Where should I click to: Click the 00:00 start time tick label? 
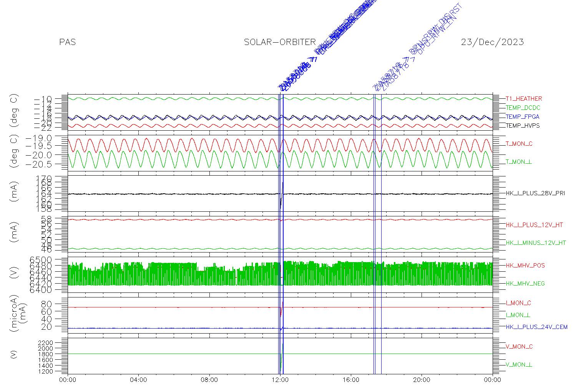pos(68,380)
